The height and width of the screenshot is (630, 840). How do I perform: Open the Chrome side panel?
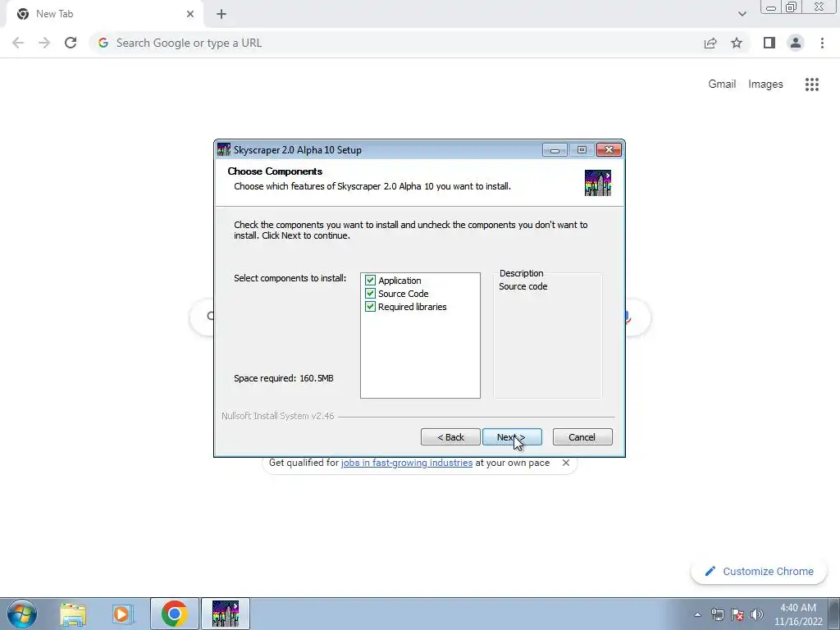(x=769, y=43)
